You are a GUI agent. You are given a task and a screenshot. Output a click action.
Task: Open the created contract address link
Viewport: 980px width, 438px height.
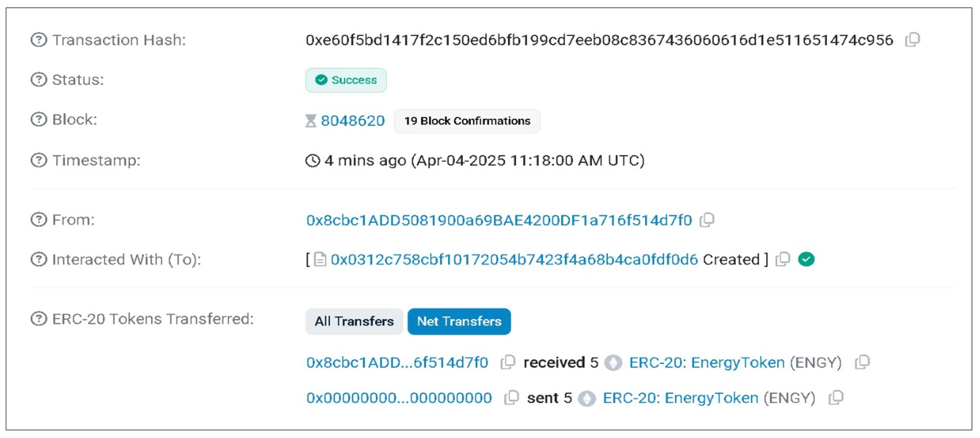[514, 259]
